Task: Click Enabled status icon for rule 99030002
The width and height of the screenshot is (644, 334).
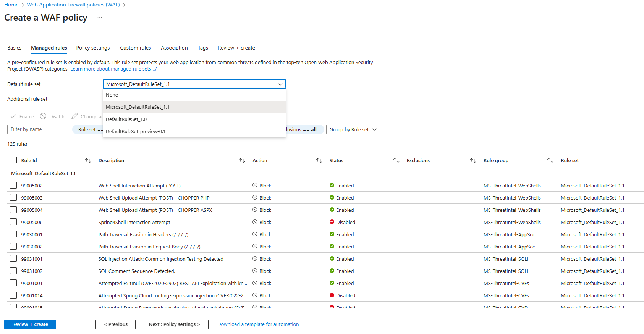Action: pyautogui.click(x=332, y=247)
